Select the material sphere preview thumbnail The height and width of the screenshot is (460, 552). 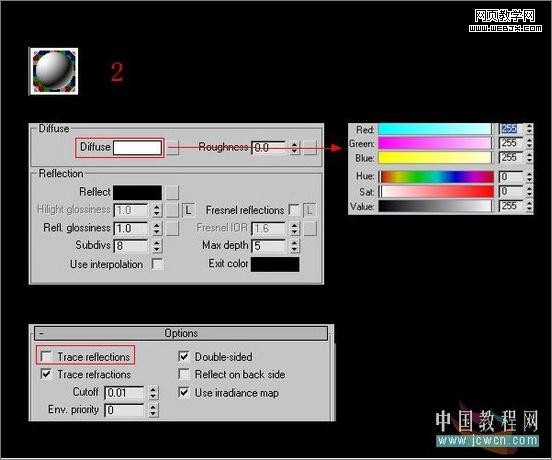point(54,71)
